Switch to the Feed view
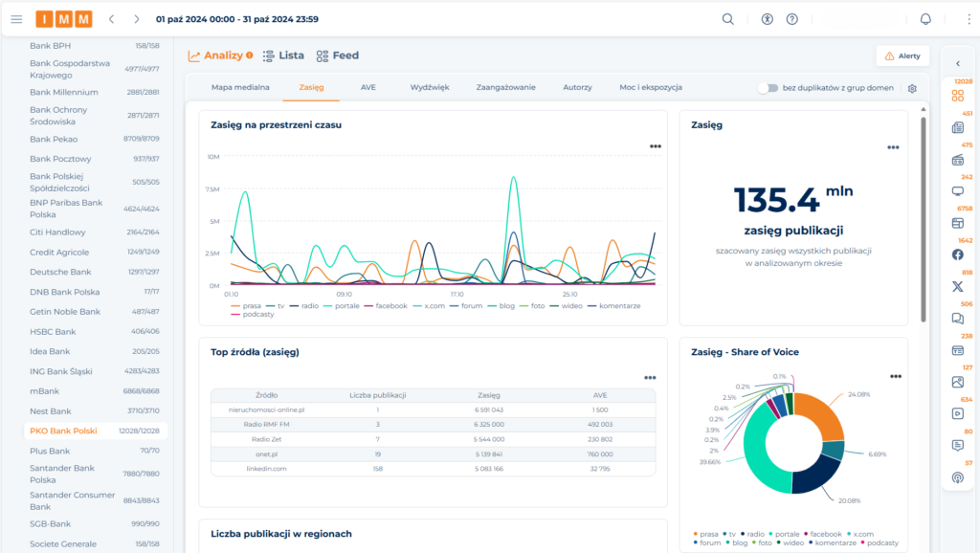This screenshot has height=553, width=980. [338, 55]
